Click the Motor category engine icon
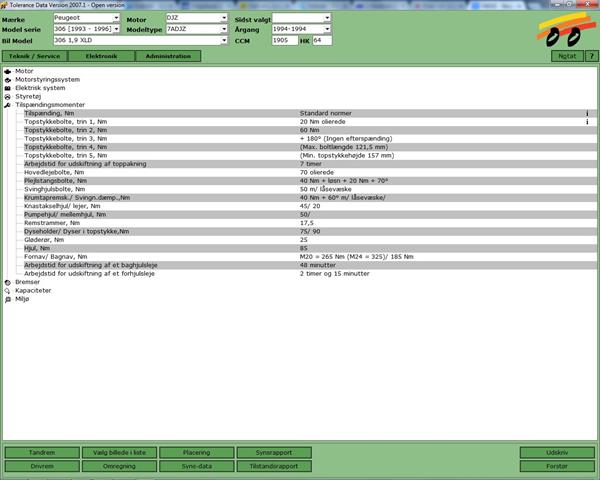The width and height of the screenshot is (600, 480). point(8,72)
